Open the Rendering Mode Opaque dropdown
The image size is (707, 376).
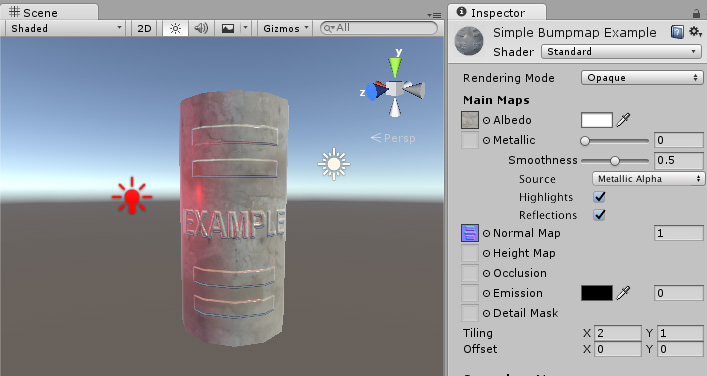[x=642, y=78]
